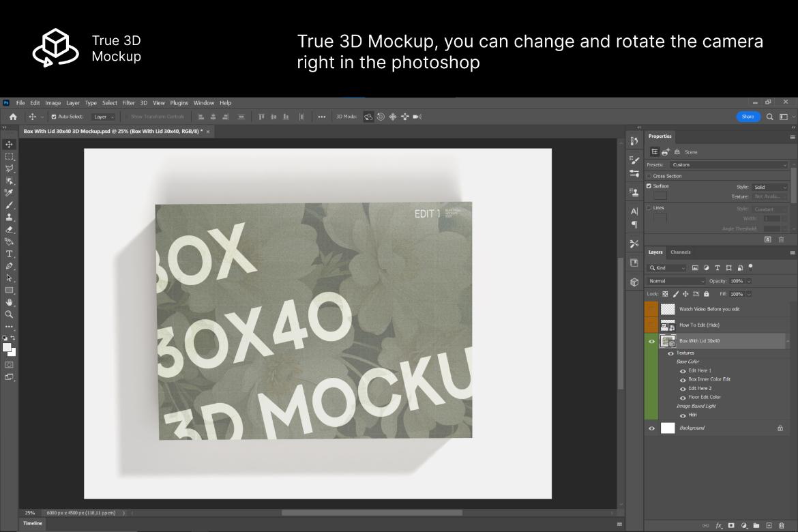Open the Search magnifier icon near Share
798x532 pixels.
[770, 117]
